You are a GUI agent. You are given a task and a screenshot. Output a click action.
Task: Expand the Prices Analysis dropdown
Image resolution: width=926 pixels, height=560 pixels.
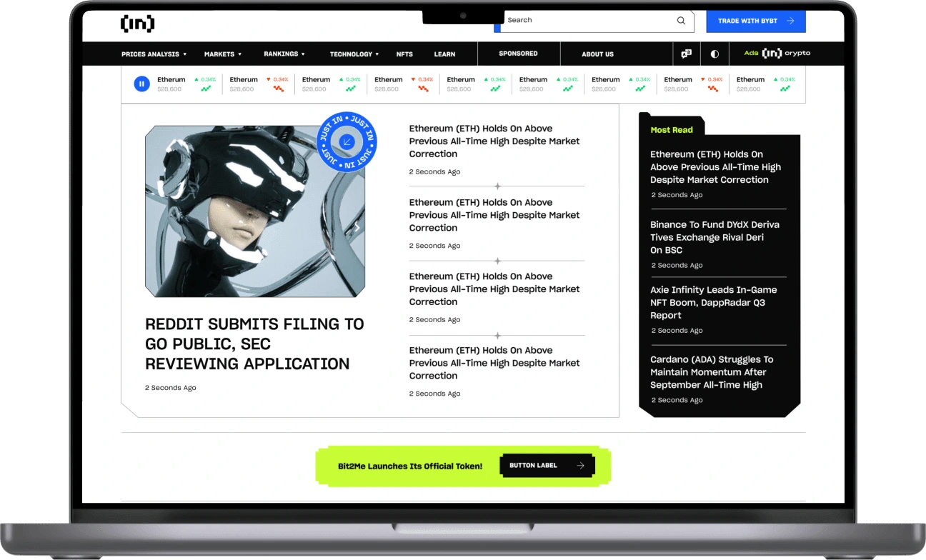[154, 54]
